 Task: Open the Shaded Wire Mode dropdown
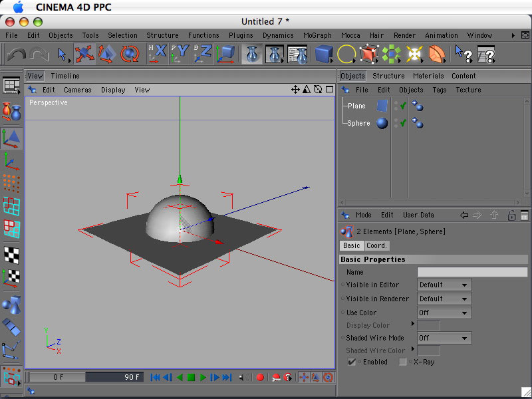pos(444,338)
